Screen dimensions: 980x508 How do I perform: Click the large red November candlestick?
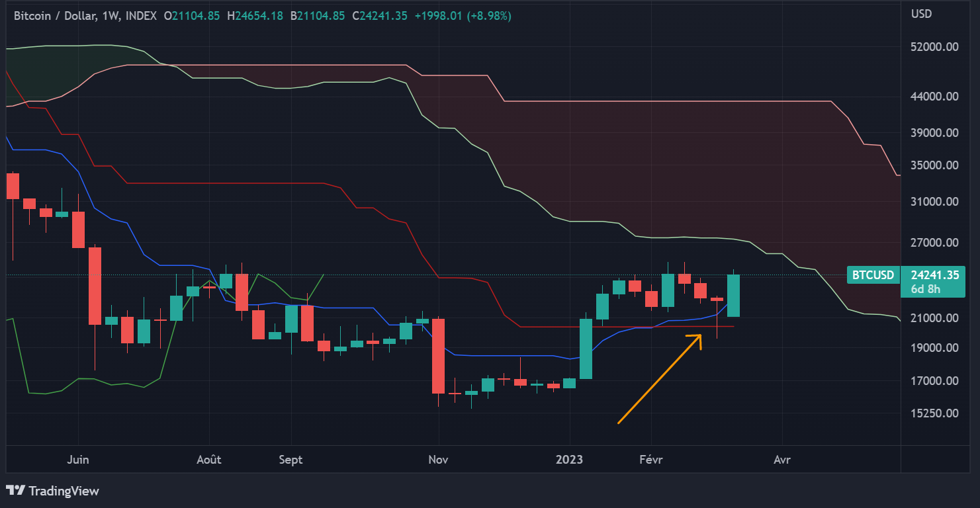438,357
